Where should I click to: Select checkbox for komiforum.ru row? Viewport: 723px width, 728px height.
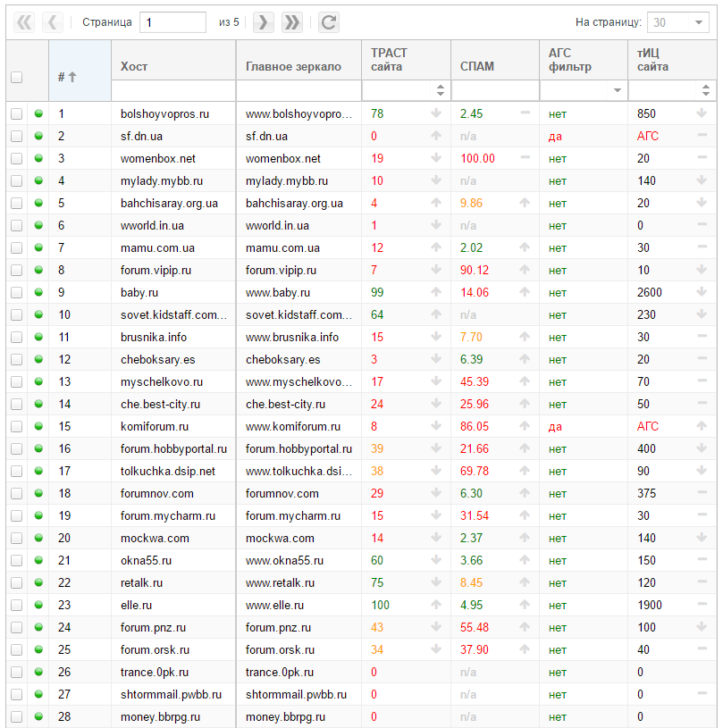[x=17, y=426]
